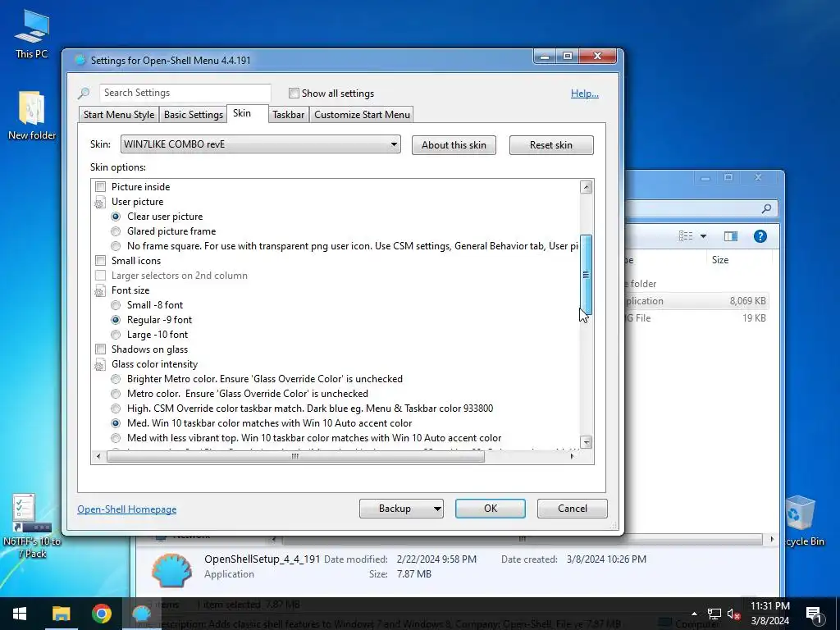Select High CSM Override color radio
The height and width of the screenshot is (630, 840).
(x=116, y=409)
